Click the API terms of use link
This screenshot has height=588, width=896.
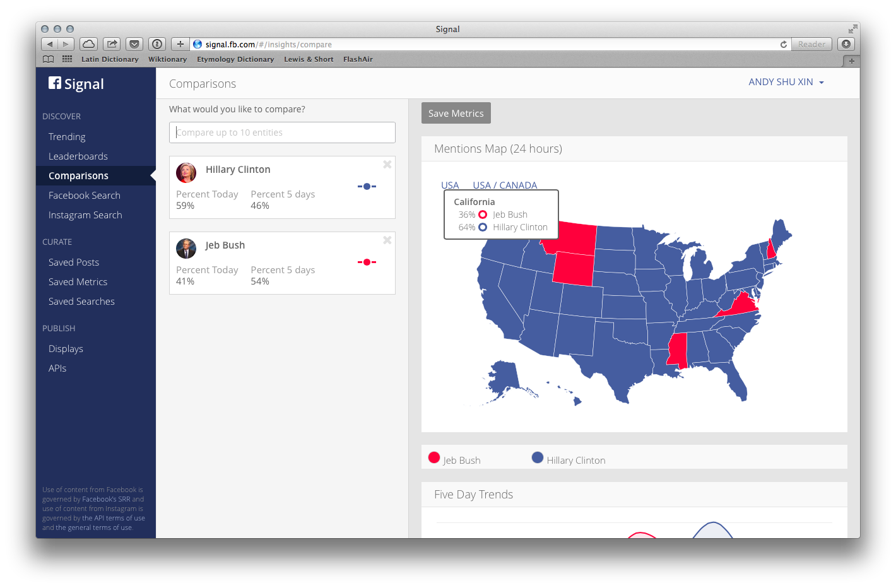[114, 518]
